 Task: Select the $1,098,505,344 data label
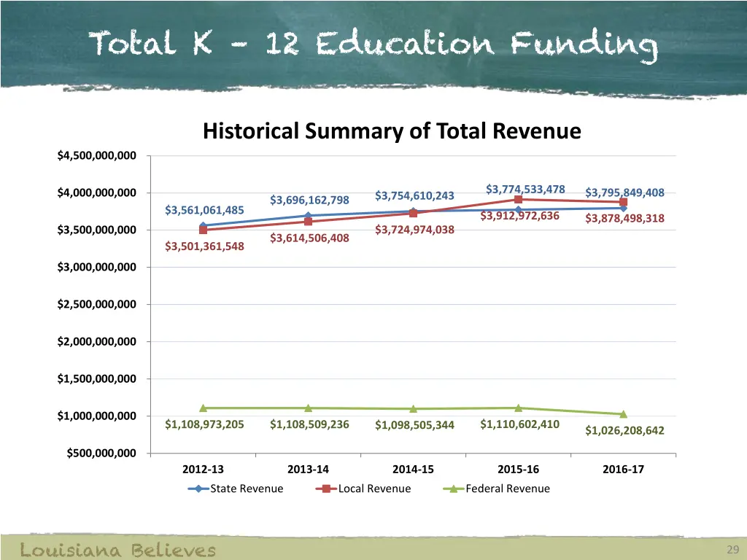pos(414,425)
